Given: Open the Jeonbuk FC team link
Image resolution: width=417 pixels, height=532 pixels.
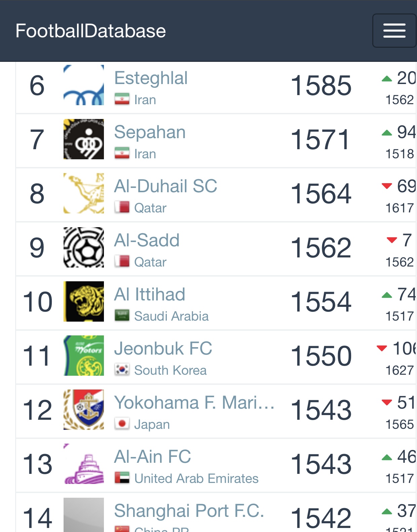Looking at the screenshot, I should 163,348.
